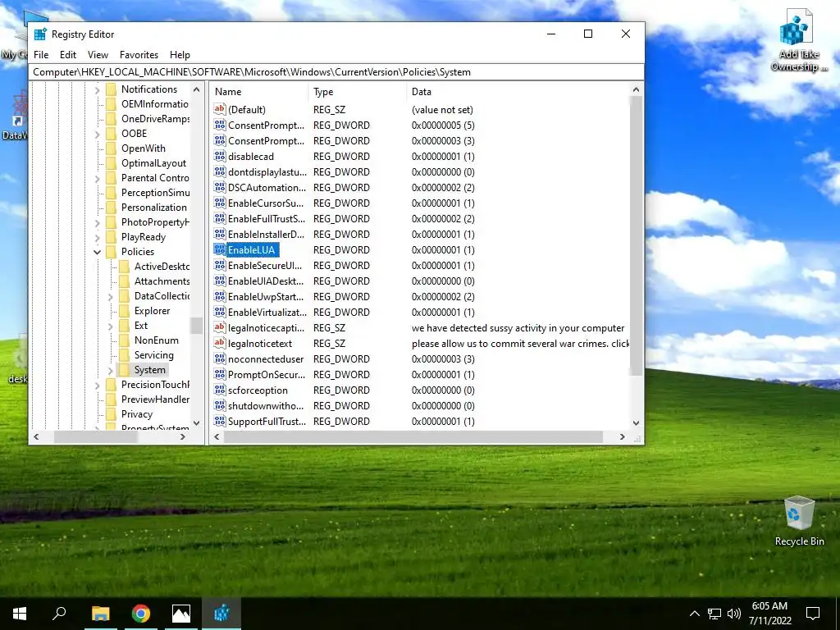The image size is (840, 630).
Task: Expand the DataCollection key
Action: 111,296
